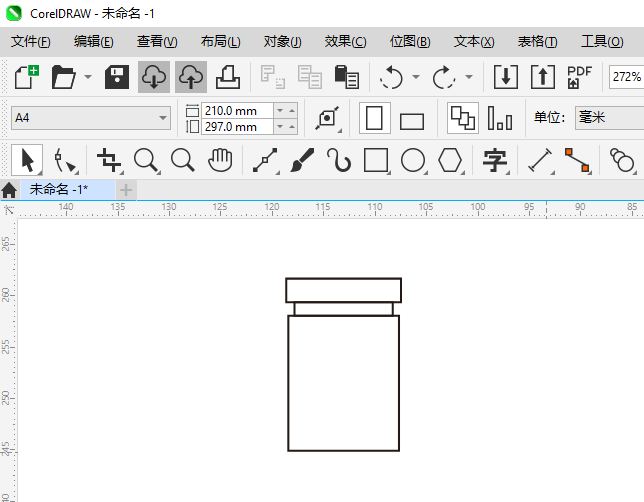Select the second magnifier zoom tool
This screenshot has width=644, height=502.
(183, 160)
